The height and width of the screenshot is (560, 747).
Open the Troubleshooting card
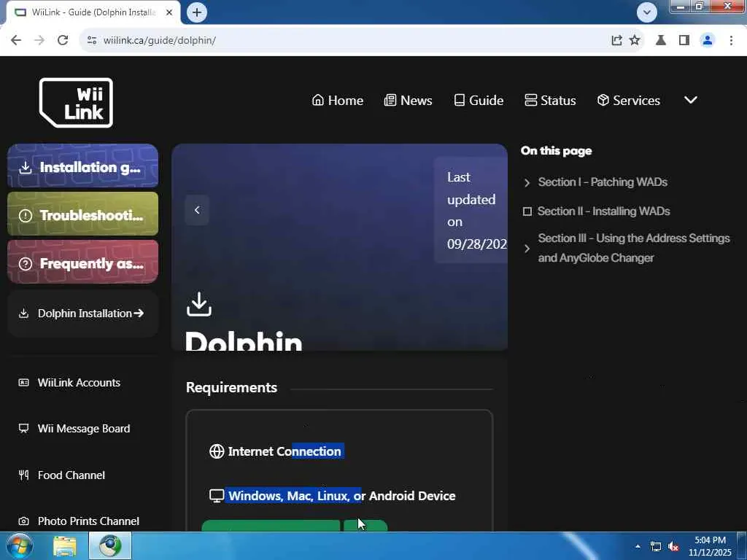point(83,214)
